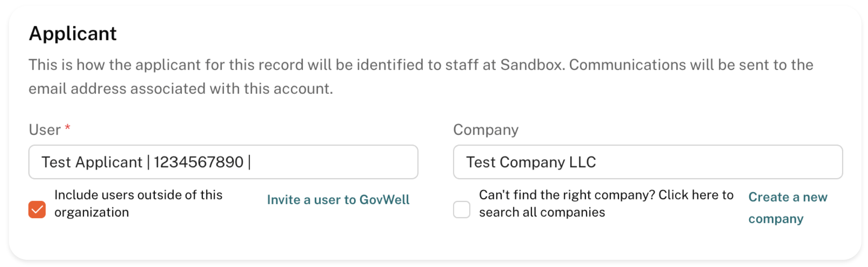
Task: Click the "Applicant" section heading
Action: click(73, 33)
